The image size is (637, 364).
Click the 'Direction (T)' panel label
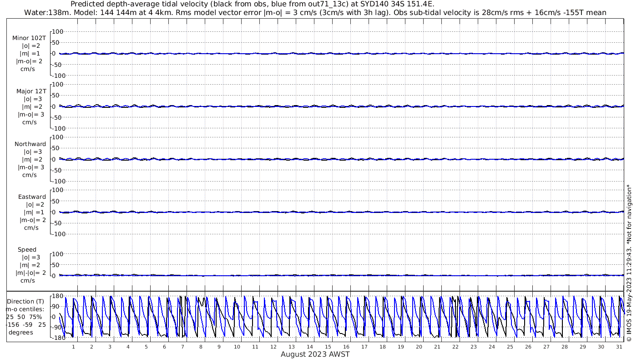point(26,302)
